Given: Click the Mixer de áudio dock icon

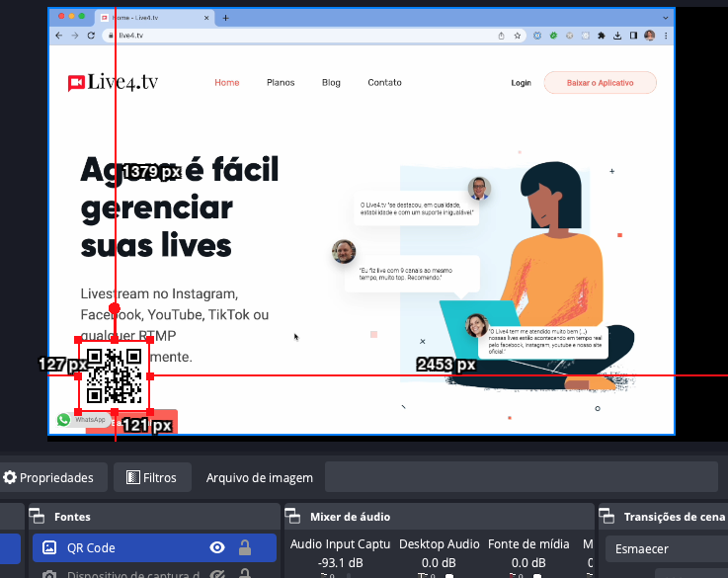Looking at the screenshot, I should coord(292,517).
